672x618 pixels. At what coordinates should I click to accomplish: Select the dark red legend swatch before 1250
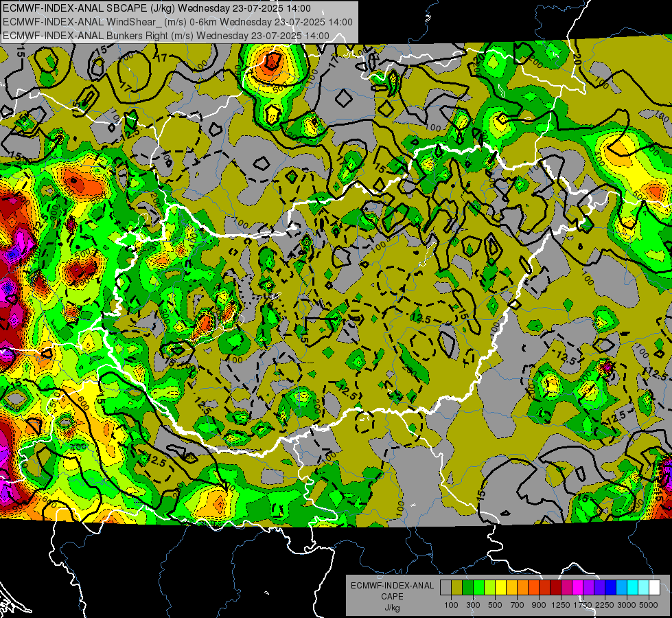click(555, 587)
